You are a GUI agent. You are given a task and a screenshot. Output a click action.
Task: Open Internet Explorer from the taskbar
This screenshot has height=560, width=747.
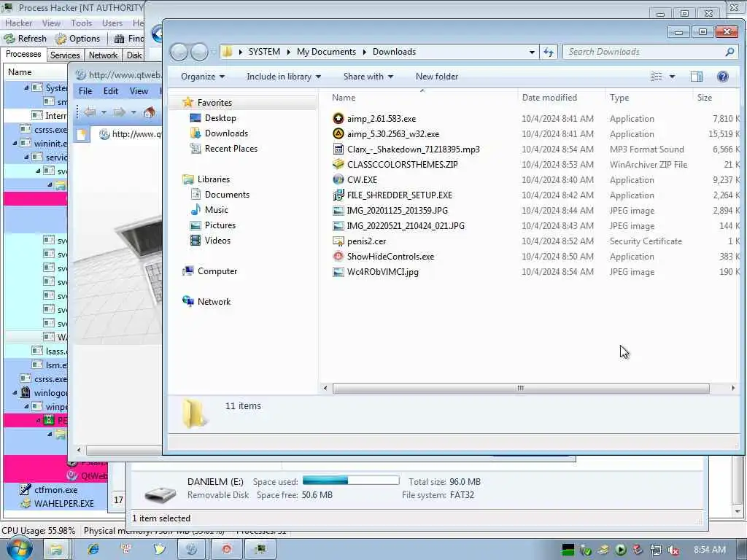(93, 550)
